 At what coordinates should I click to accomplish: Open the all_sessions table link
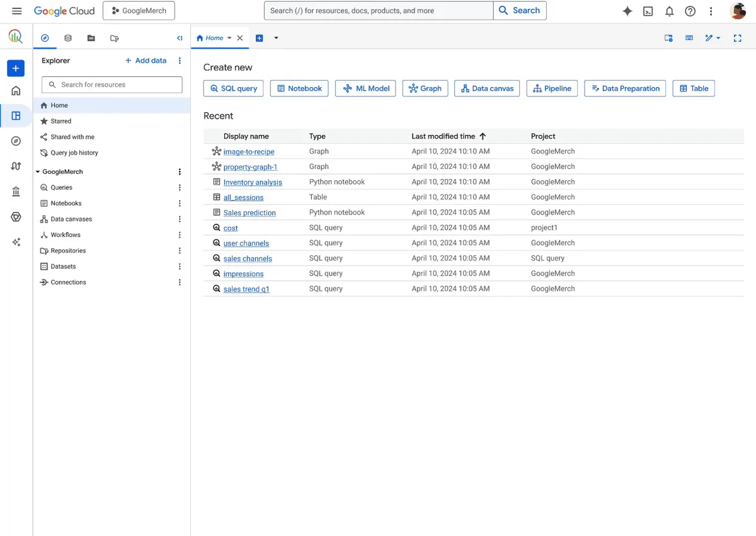coord(243,197)
